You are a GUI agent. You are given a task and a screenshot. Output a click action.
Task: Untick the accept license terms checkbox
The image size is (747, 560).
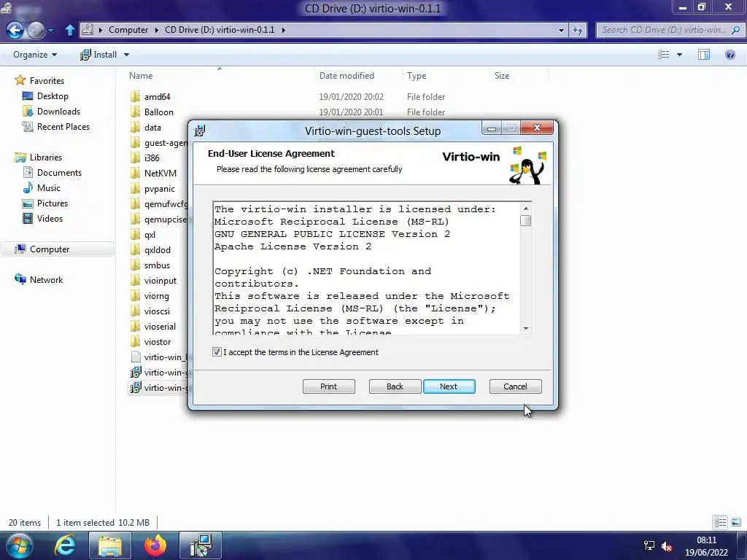click(x=217, y=352)
